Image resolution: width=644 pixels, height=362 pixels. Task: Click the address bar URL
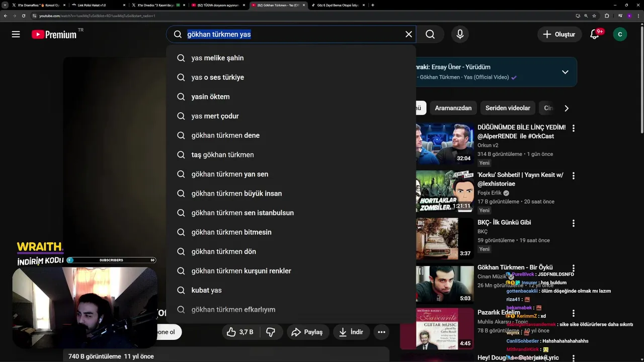[x=97, y=16]
